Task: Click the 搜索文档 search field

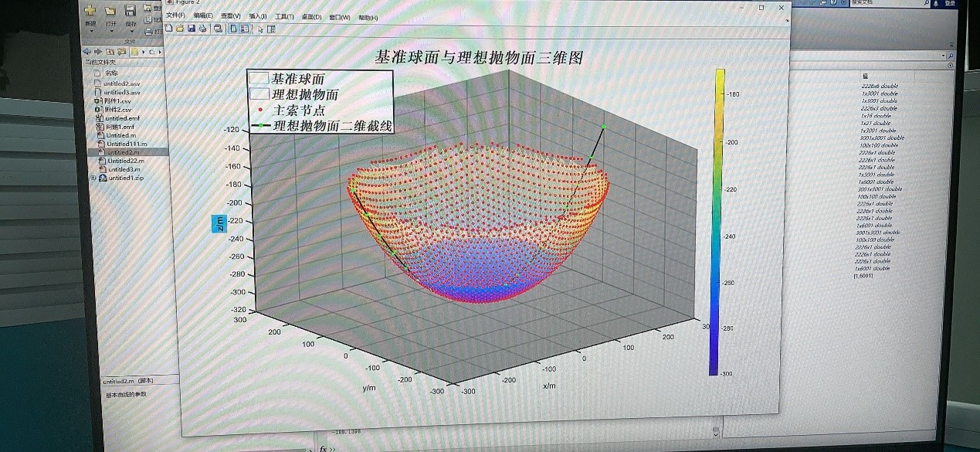Action: pyautogui.click(x=888, y=3)
